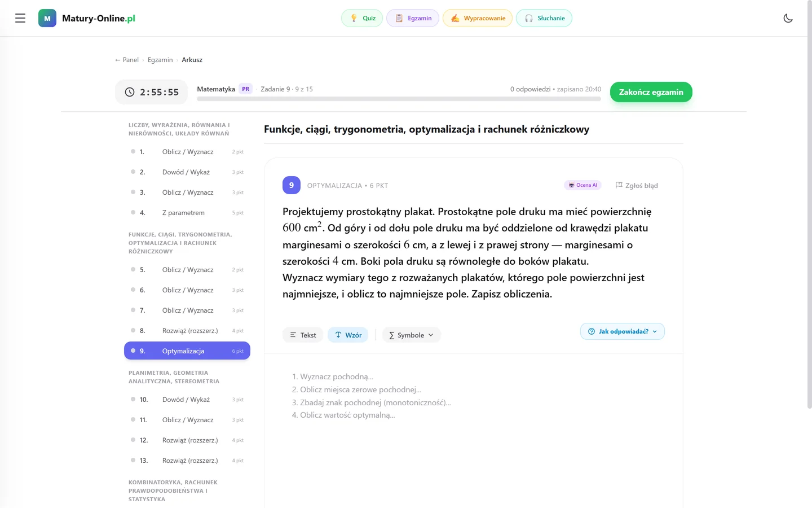Click Zgłoś błąd flag link
This screenshot has height=508, width=812.
637,185
